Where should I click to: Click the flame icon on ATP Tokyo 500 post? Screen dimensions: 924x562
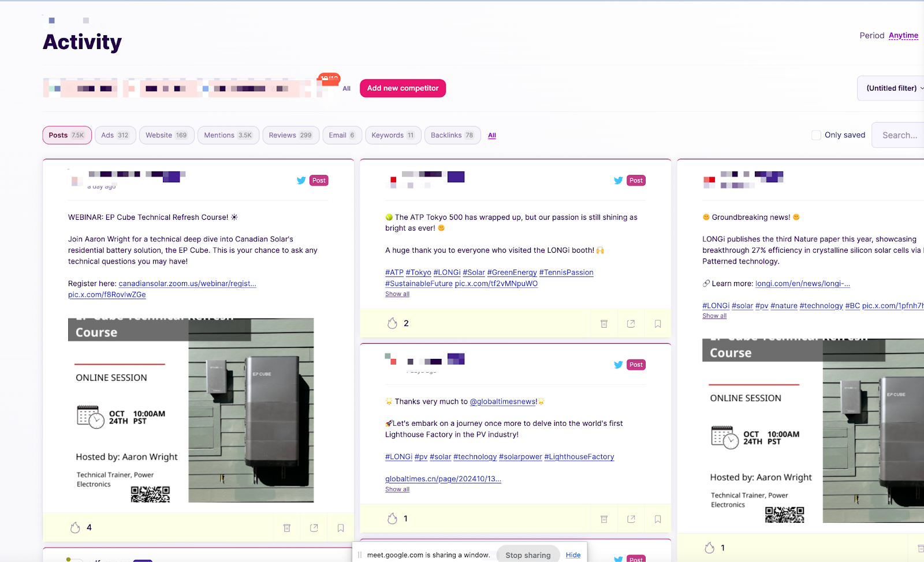coord(392,323)
